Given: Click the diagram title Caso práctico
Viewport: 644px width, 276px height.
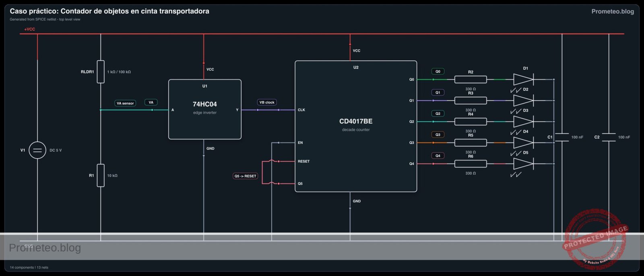Looking at the screenshot, I should (109, 11).
